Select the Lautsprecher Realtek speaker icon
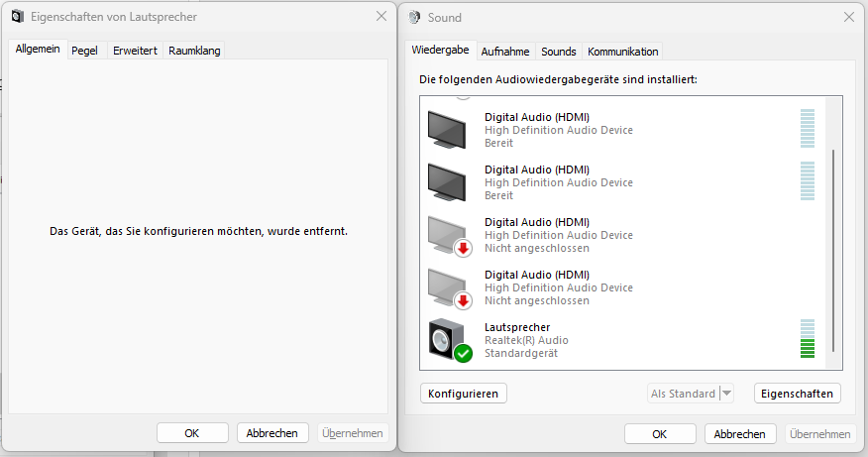The width and height of the screenshot is (868, 457). pyautogui.click(x=450, y=340)
